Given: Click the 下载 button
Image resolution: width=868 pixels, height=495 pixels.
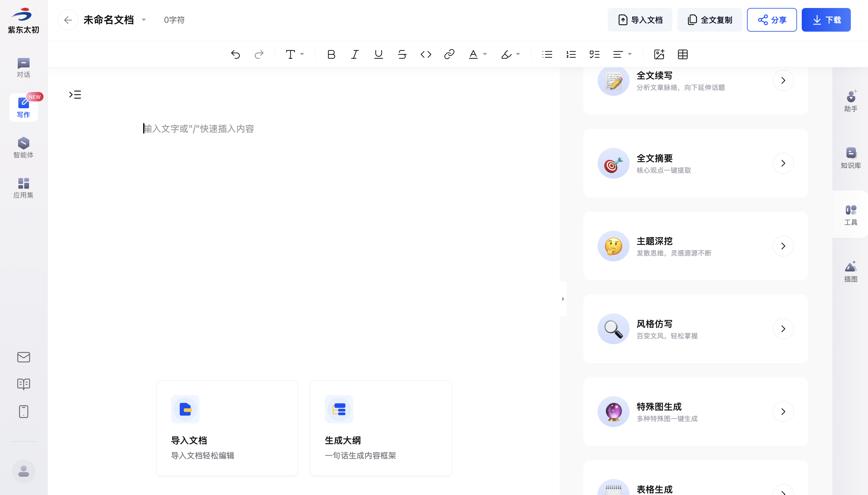Looking at the screenshot, I should [x=826, y=20].
